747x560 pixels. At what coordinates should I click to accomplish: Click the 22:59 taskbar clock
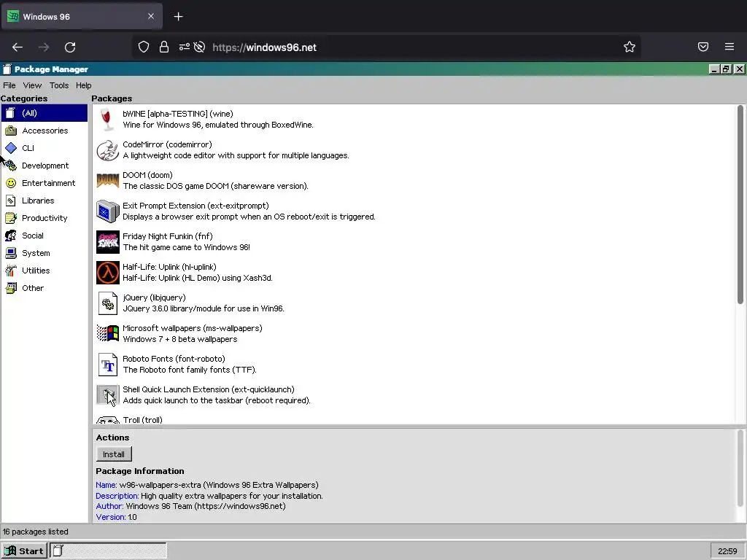click(727, 551)
